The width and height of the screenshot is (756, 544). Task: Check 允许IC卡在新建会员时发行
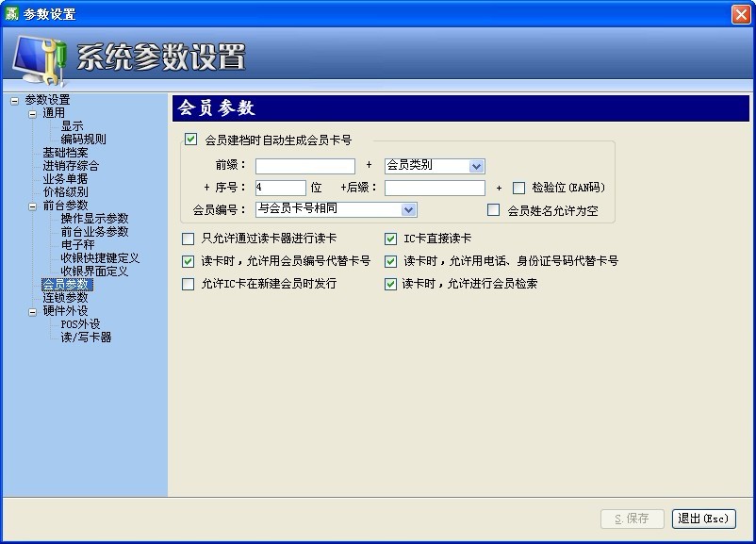click(x=188, y=284)
